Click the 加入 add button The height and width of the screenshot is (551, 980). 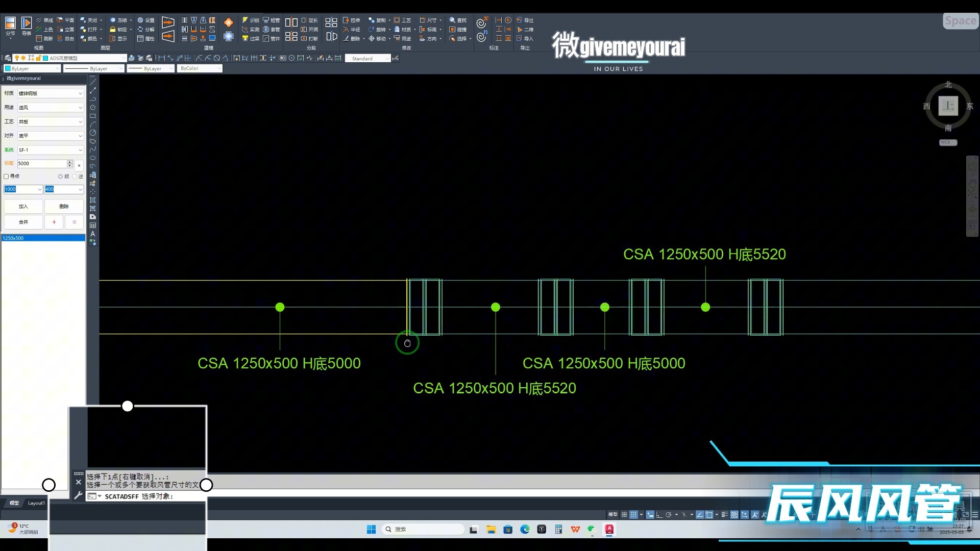pos(23,206)
